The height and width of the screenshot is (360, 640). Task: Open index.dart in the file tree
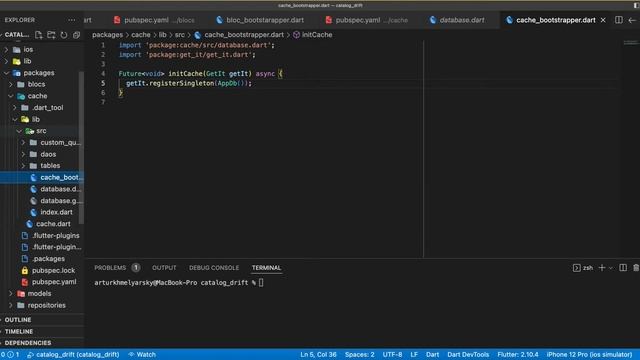[x=51, y=212]
